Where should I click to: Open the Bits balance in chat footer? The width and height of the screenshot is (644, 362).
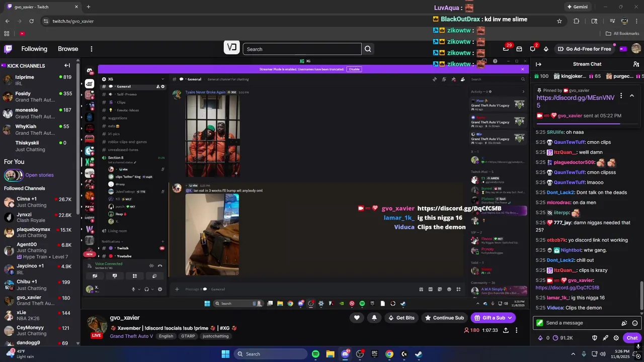(x=544, y=338)
